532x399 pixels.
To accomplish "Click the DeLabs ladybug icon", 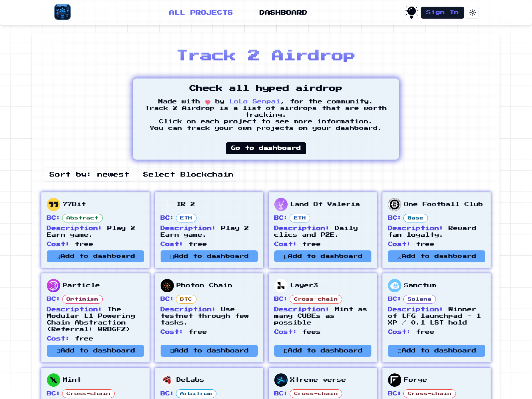I will pos(167,380).
